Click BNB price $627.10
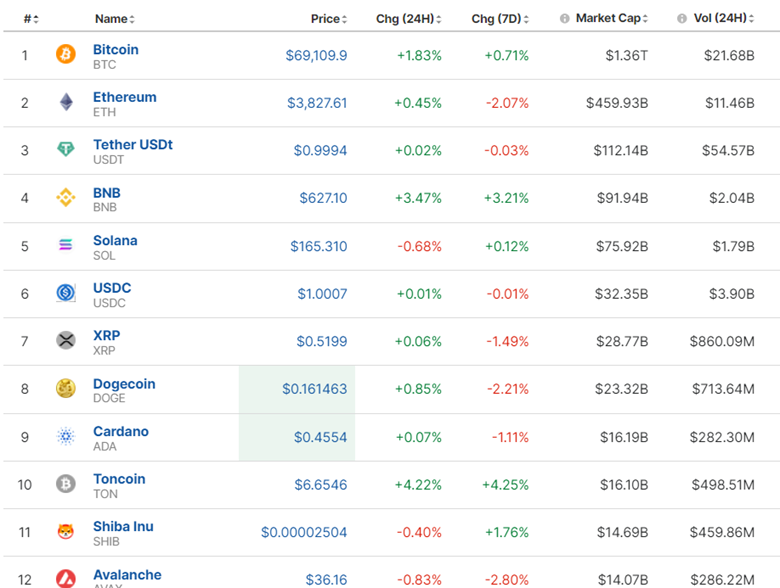The height and width of the screenshot is (588, 780). (x=323, y=198)
